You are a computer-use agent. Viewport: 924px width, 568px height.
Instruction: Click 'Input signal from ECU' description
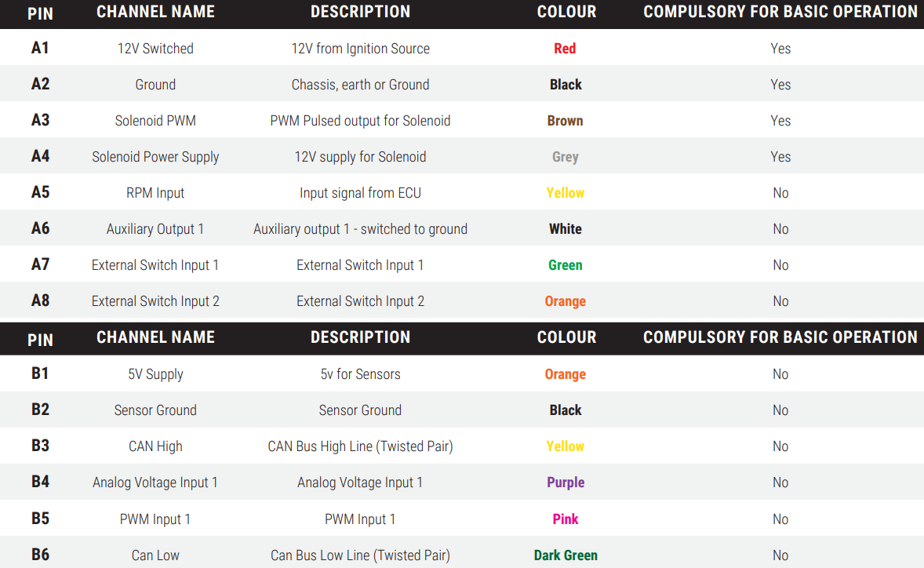(x=360, y=193)
